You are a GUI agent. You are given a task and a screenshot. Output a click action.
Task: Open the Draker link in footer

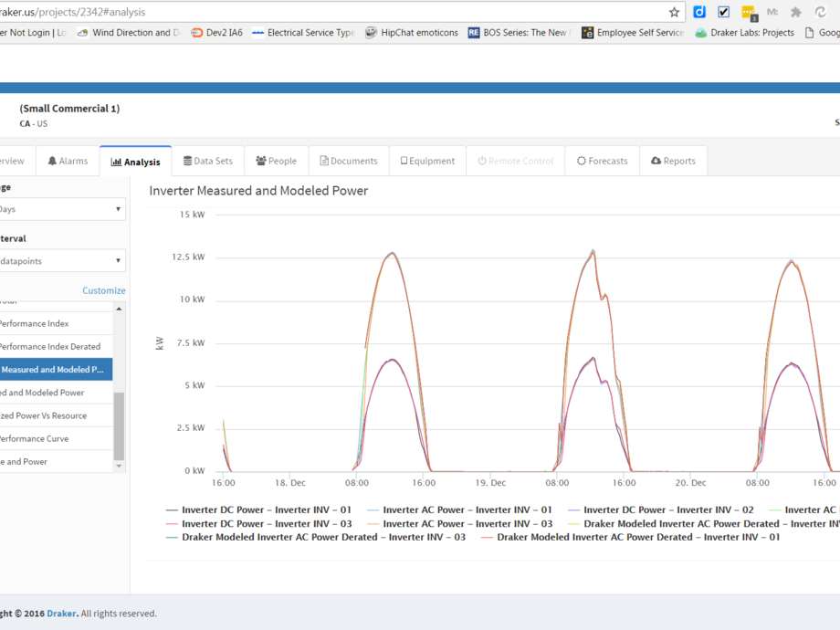(62, 614)
